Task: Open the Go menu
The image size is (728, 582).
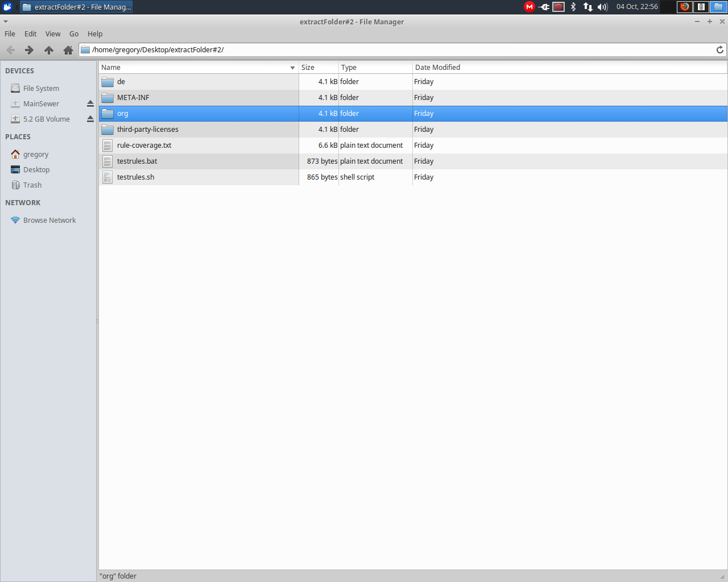Action: click(74, 34)
